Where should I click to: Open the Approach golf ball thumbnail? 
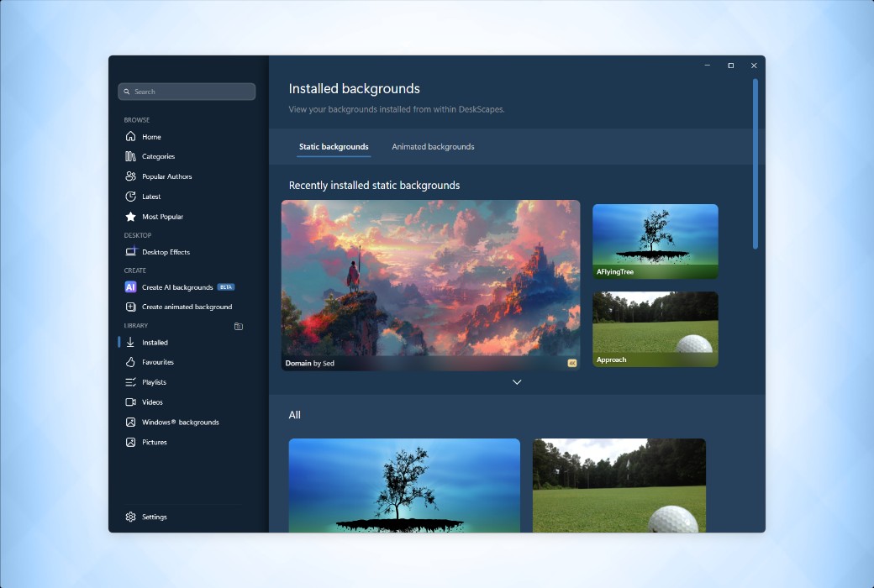655,328
